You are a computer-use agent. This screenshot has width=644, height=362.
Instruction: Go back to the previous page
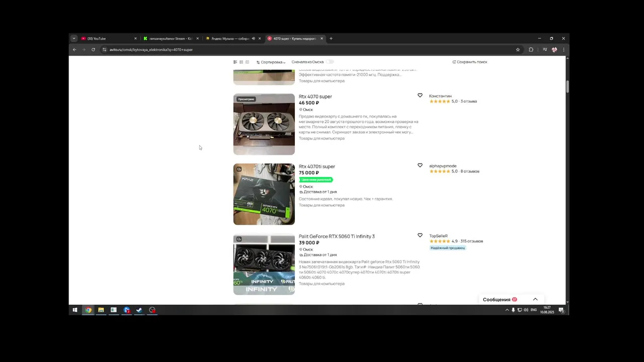point(74,50)
